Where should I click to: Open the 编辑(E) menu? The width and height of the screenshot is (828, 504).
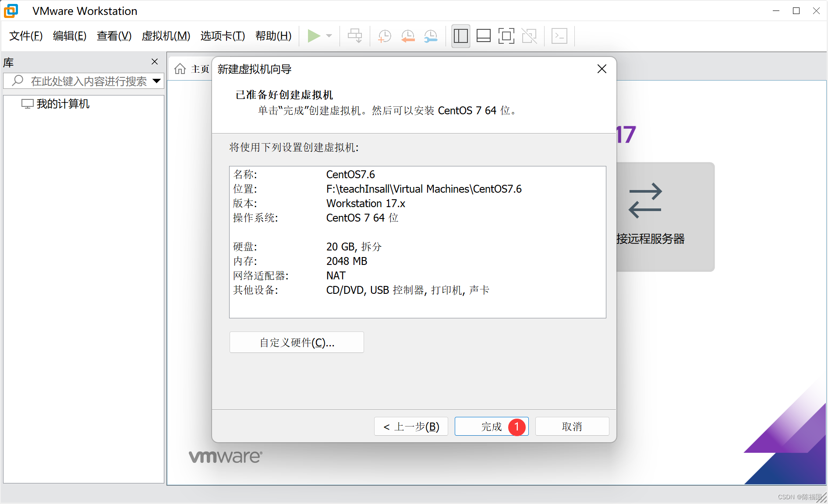pos(70,36)
